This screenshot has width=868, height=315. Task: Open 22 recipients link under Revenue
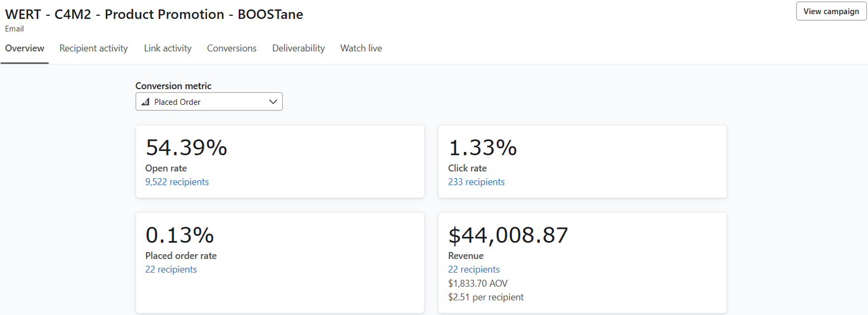[x=474, y=269]
